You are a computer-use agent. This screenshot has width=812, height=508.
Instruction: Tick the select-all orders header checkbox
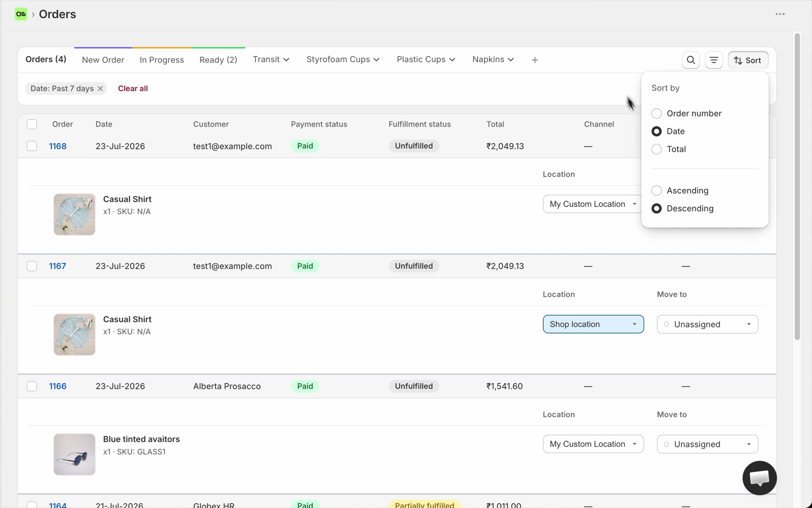coord(32,124)
